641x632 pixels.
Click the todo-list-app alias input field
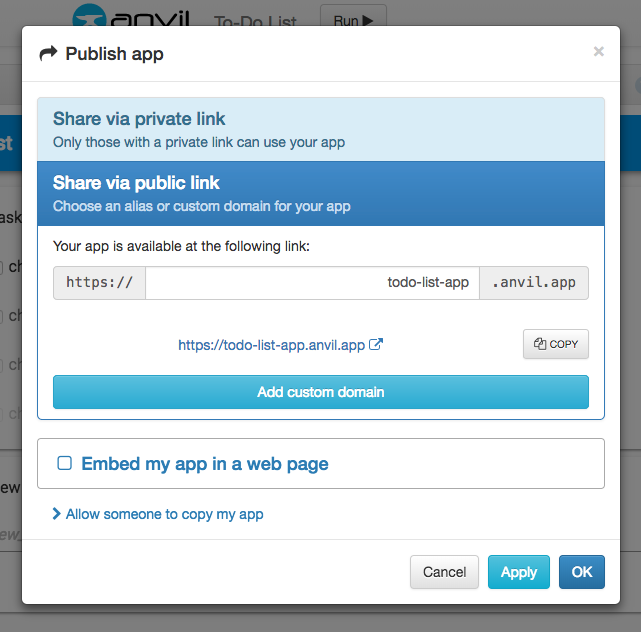point(312,283)
